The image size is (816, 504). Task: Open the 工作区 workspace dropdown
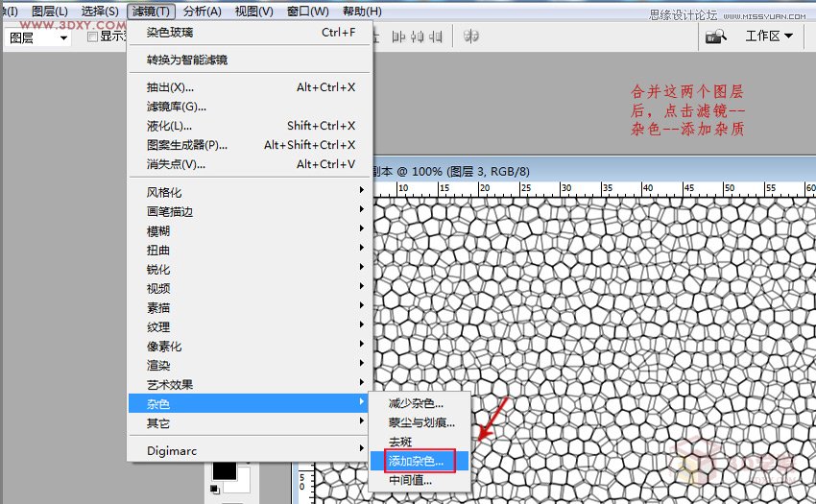[769, 36]
